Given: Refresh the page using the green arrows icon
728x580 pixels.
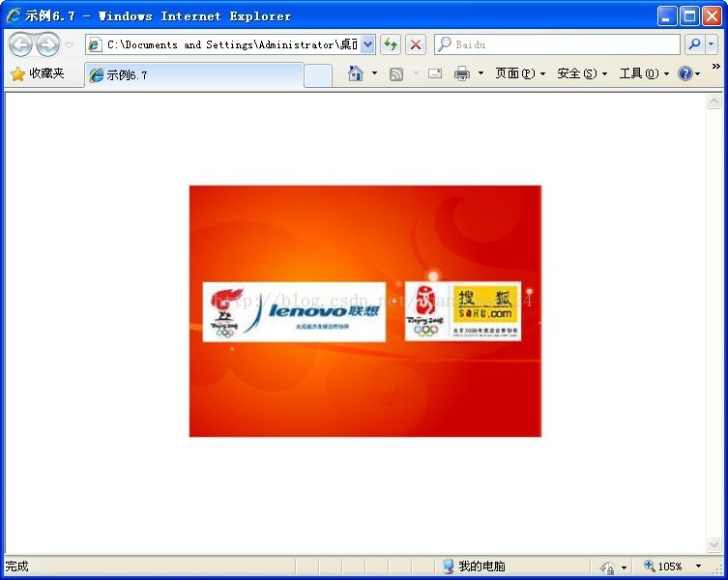Looking at the screenshot, I should pos(391,44).
